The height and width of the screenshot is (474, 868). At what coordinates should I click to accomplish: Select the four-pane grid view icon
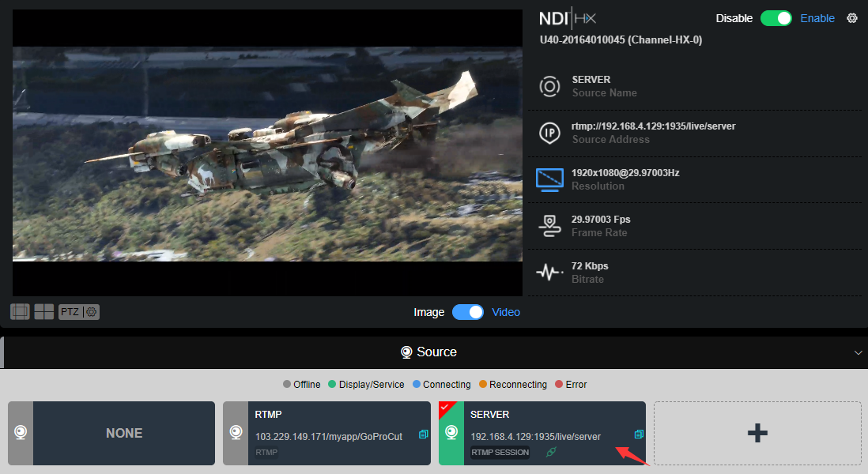point(44,312)
